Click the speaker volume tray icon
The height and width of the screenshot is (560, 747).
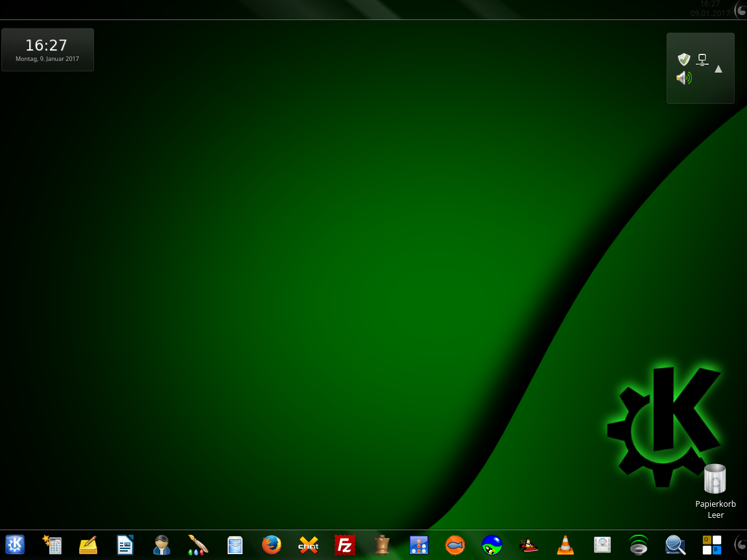683,78
